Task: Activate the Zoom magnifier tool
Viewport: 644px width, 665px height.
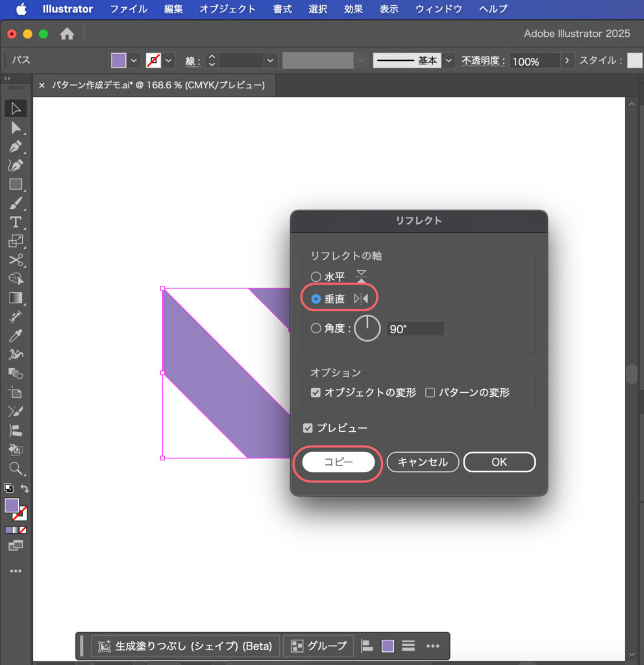Action: (x=16, y=468)
